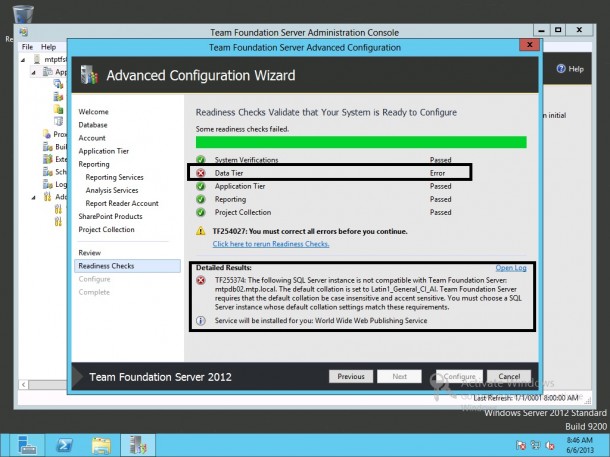Click the network tray icon
610x457 pixels.
(536, 445)
